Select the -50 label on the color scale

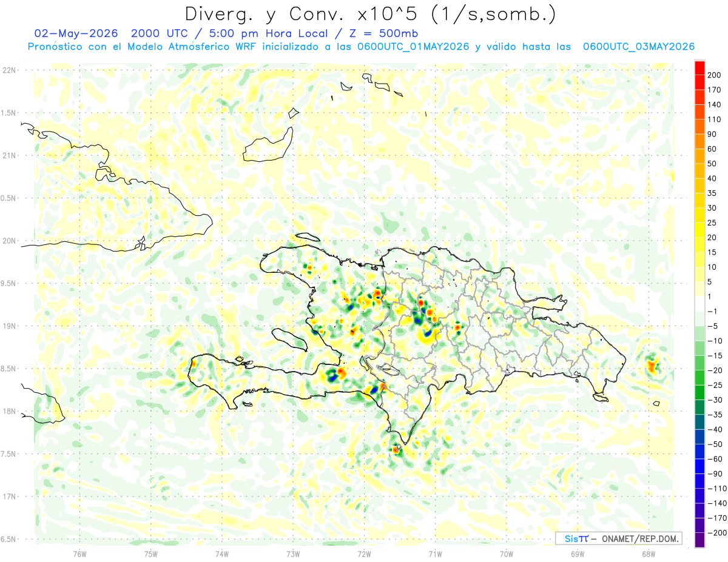[713, 444]
